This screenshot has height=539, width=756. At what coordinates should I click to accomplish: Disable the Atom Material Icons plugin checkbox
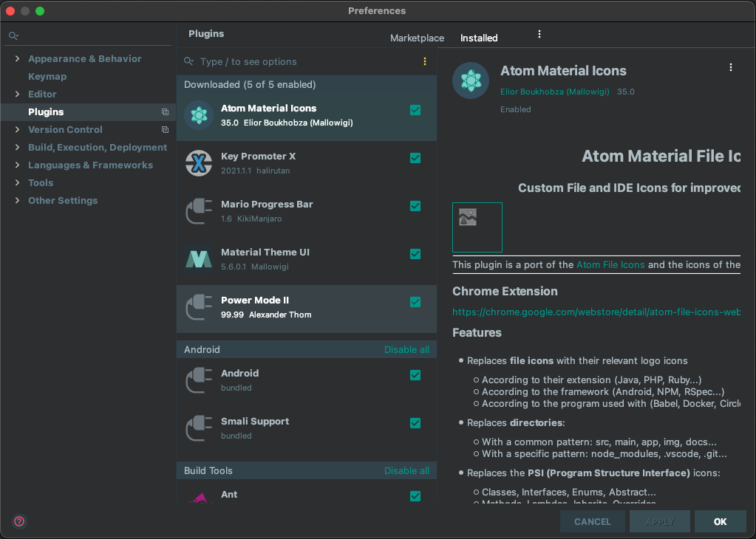click(x=415, y=110)
